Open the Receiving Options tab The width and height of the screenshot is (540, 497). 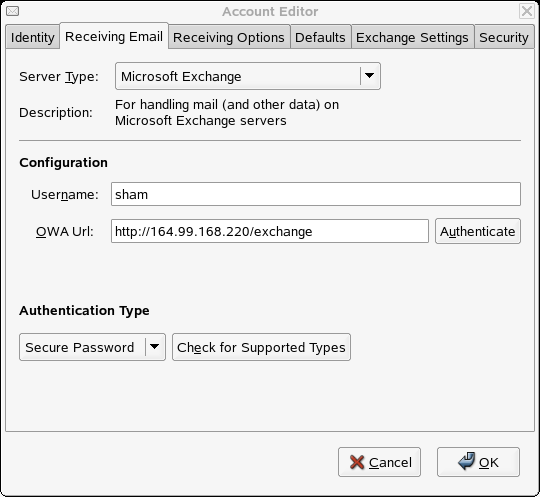pos(229,37)
